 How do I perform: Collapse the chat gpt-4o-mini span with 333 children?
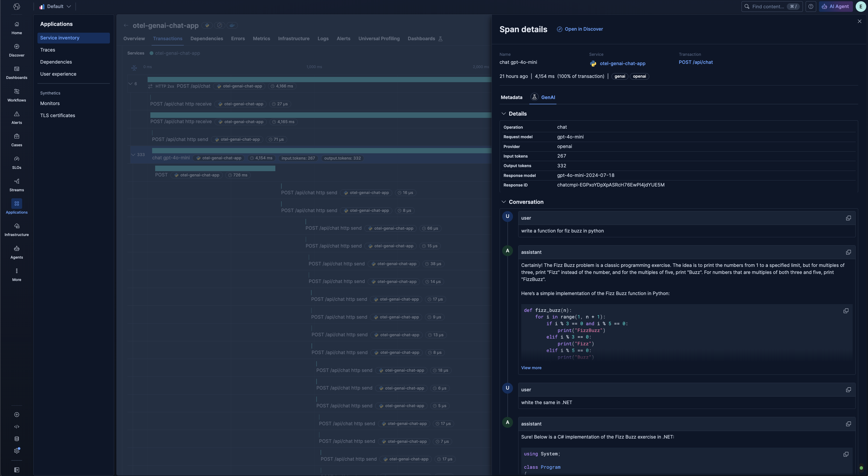[x=133, y=155]
